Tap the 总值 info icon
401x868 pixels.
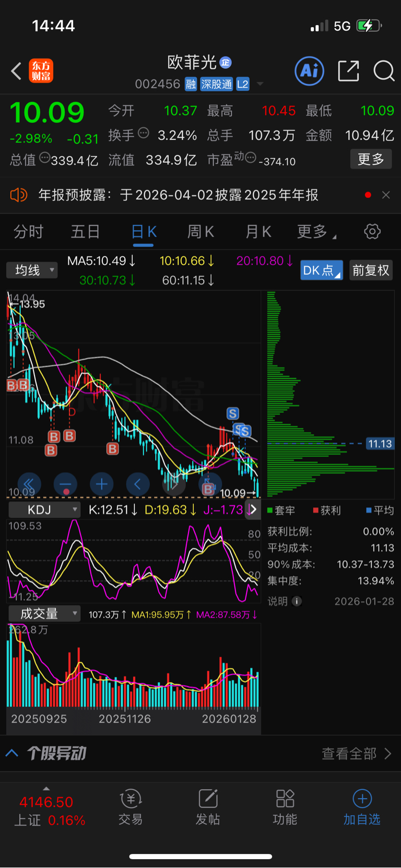[44, 157]
